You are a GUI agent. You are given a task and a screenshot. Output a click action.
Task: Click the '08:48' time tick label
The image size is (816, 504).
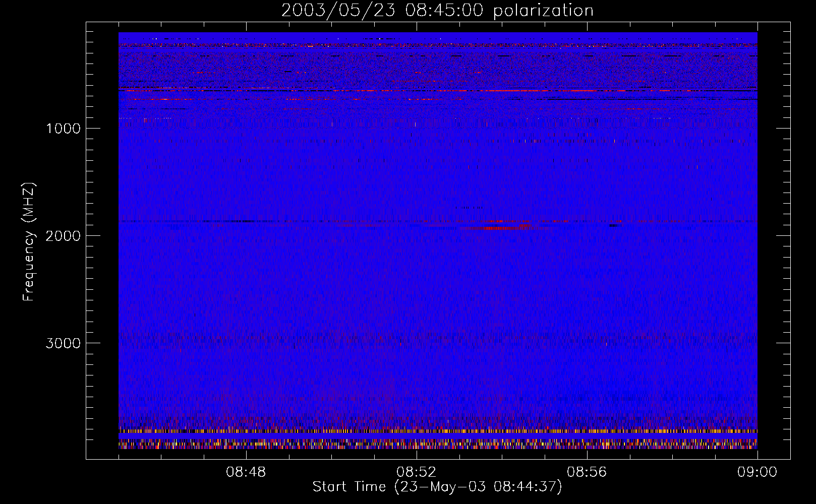tap(246, 472)
